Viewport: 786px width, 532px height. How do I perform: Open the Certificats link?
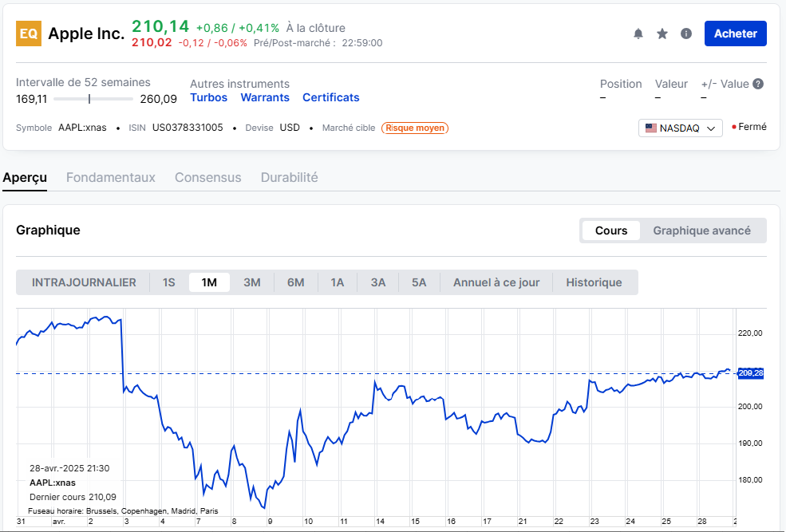point(330,97)
